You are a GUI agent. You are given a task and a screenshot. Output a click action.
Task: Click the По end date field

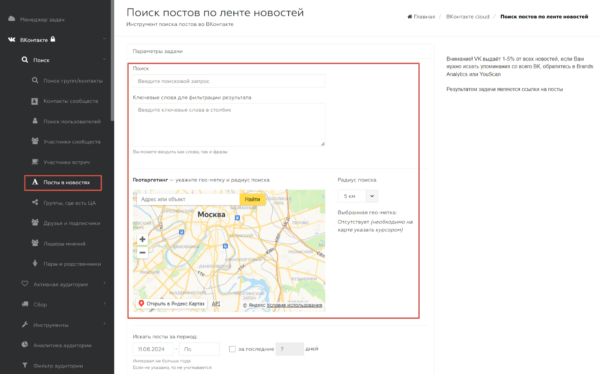(x=199, y=349)
